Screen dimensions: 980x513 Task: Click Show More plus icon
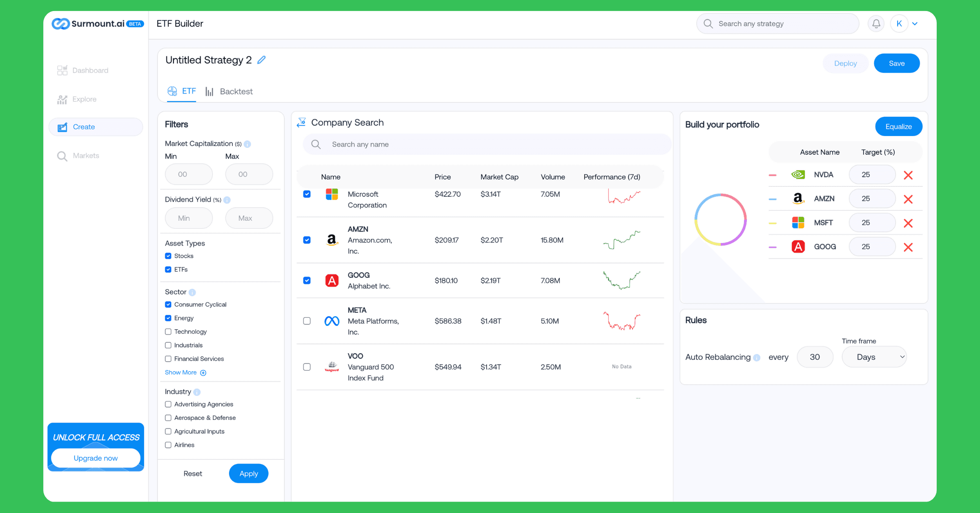[x=203, y=373]
